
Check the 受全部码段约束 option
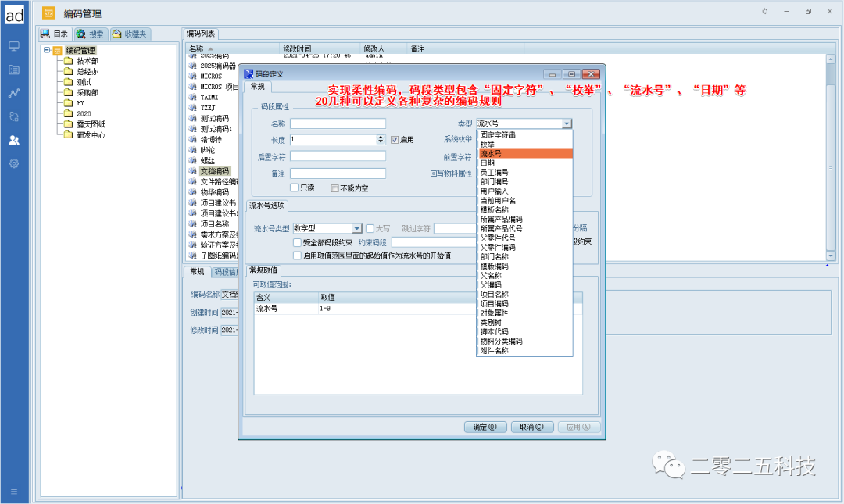pyautogui.click(x=297, y=242)
